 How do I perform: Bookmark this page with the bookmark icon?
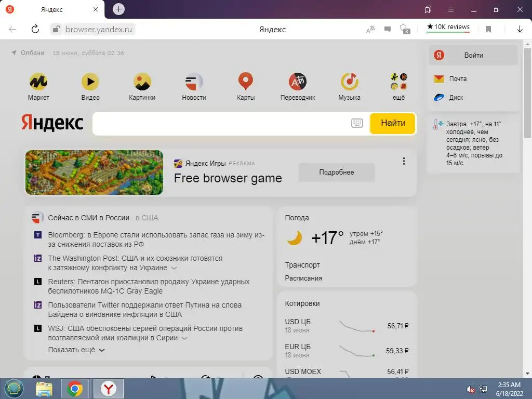pos(488,29)
